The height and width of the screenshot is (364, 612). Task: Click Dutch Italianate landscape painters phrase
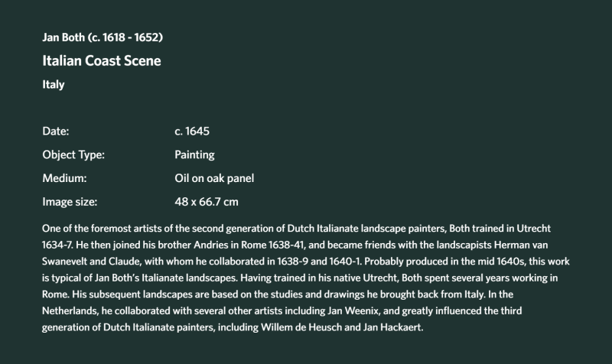pyautogui.click(x=366, y=229)
